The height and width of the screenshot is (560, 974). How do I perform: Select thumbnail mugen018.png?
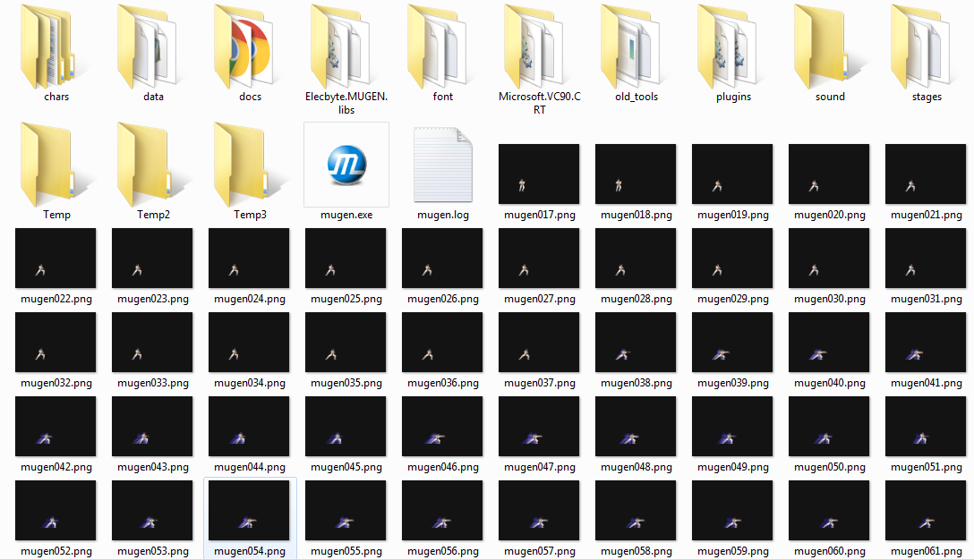(636, 174)
